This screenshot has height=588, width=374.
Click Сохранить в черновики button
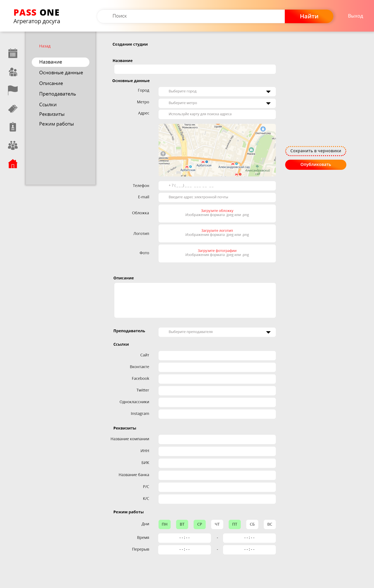click(x=316, y=151)
